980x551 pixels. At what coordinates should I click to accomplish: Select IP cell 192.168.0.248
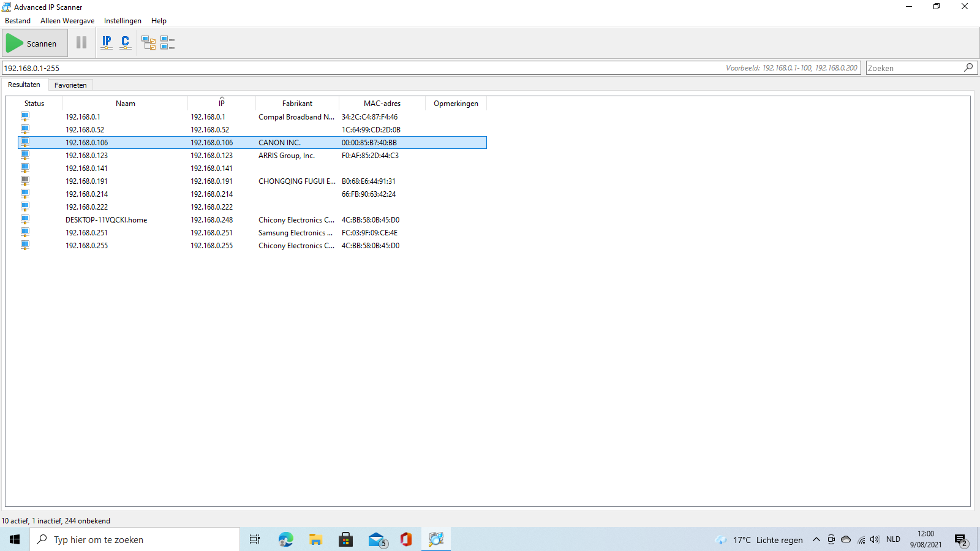211,220
